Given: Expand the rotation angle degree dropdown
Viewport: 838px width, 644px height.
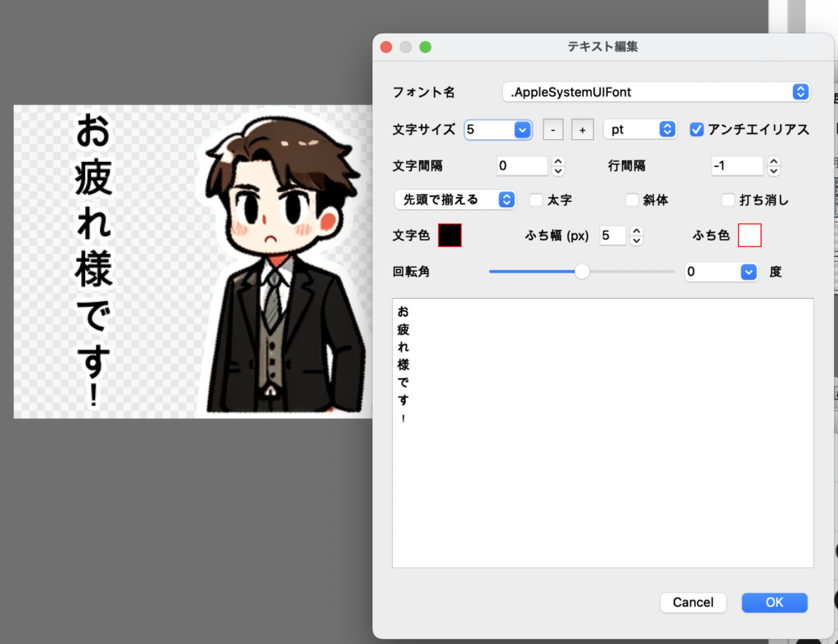Looking at the screenshot, I should [x=749, y=272].
